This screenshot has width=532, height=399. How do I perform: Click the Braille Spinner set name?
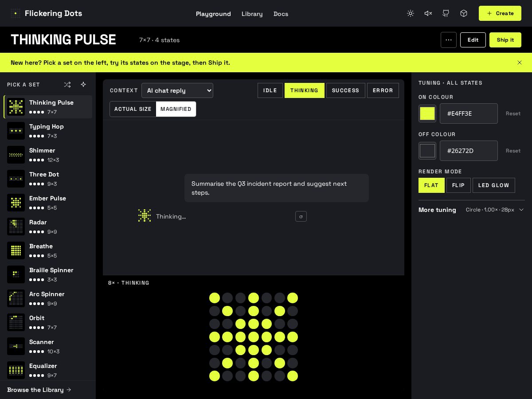[x=51, y=270]
